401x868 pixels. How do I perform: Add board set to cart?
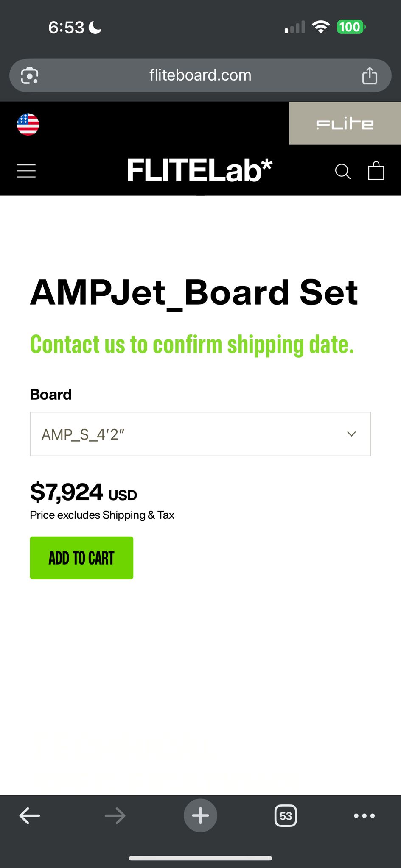click(x=81, y=558)
